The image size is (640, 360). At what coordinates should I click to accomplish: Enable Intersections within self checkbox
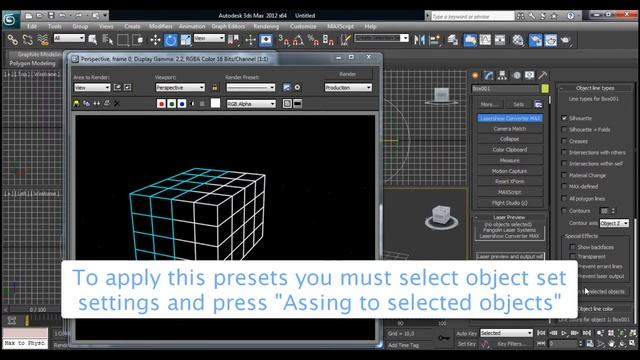(564, 164)
